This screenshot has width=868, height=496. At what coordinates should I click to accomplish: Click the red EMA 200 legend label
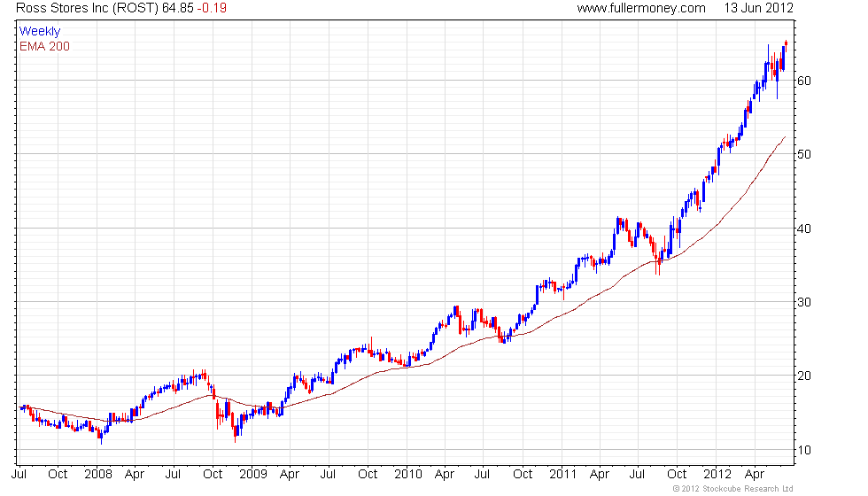click(45, 46)
